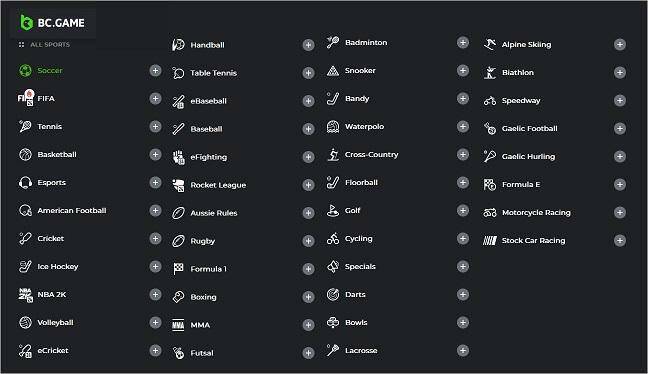This screenshot has height=374, width=648.
Task: Open the ALL SPORTS menu item
Action: pos(44,45)
